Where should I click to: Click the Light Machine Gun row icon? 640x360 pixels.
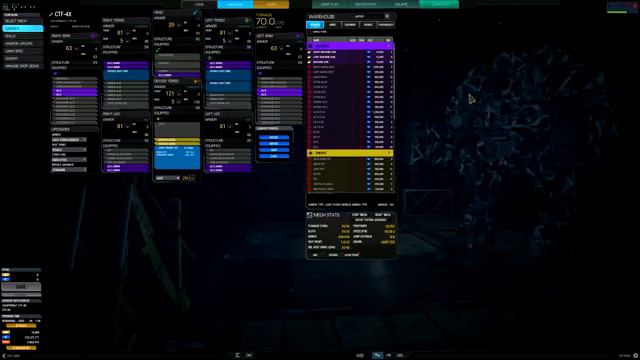[x=309, y=57]
